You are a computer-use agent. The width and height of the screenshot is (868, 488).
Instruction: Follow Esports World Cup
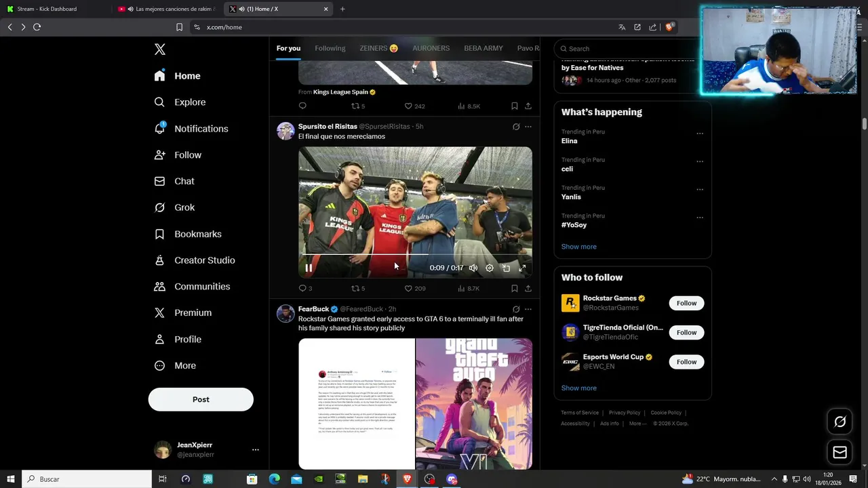686,362
